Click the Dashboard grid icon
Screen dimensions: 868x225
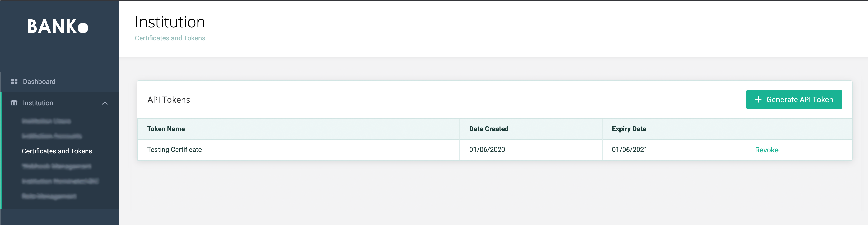coord(14,81)
